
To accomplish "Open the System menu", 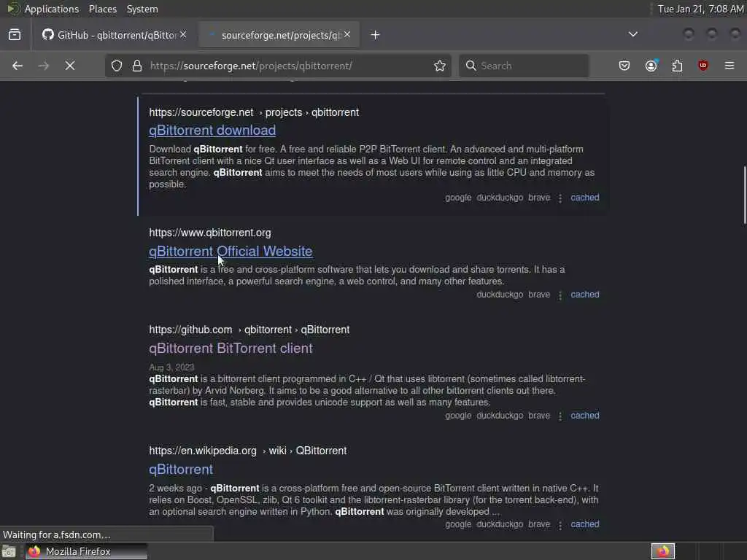I will 142,9.
